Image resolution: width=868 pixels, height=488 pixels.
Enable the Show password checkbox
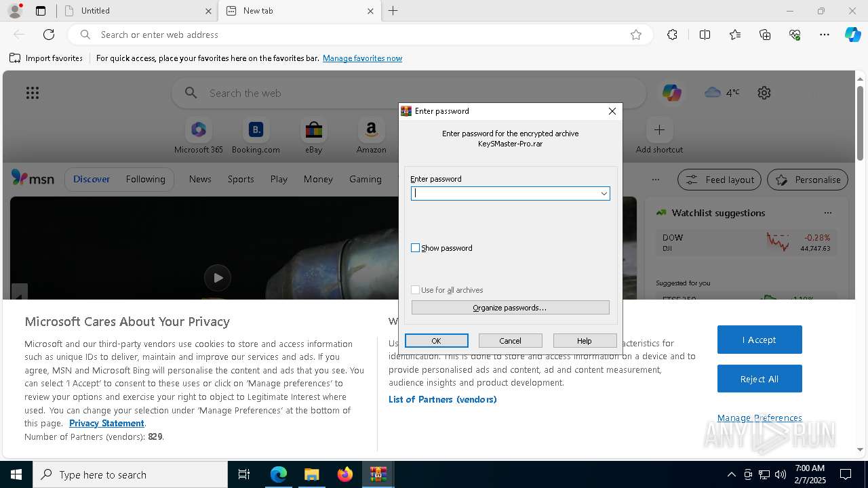pyautogui.click(x=415, y=248)
